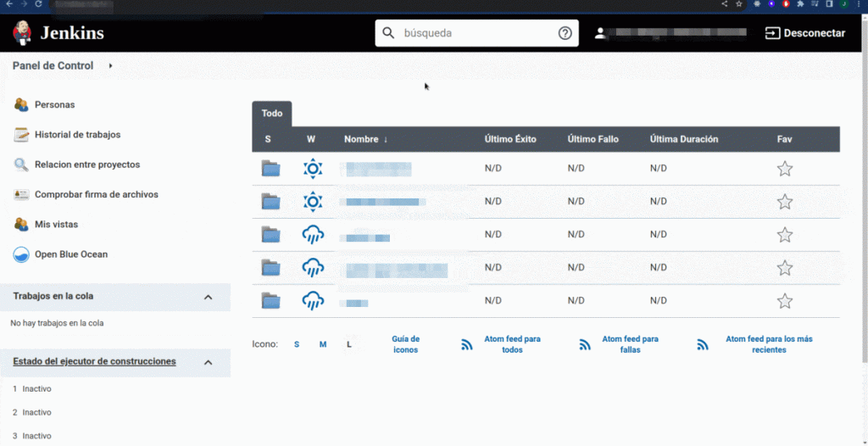
Task: Click 'No hay trabajos en la cola' text
Action: pos(57,323)
